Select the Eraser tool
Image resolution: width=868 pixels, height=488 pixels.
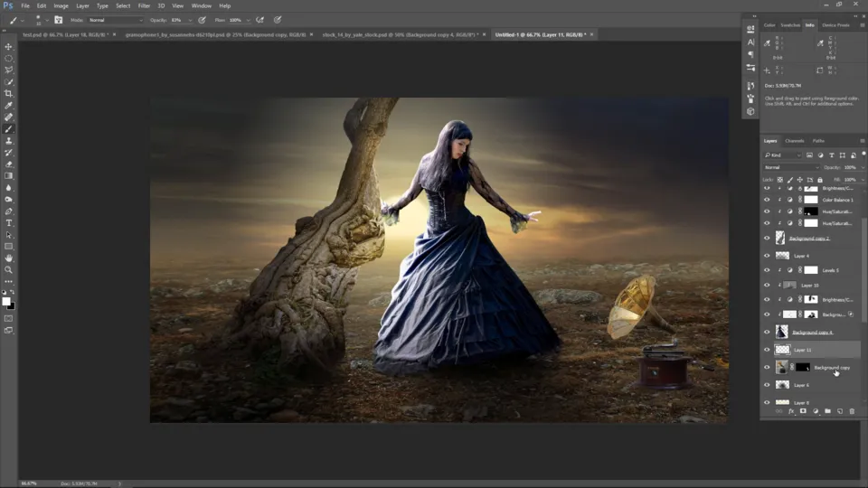8,164
